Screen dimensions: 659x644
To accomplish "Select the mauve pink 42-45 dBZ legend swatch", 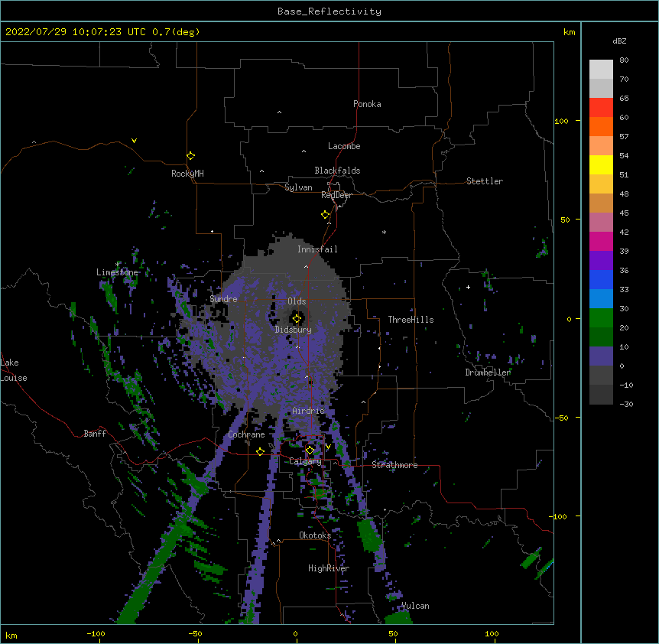I will pos(601,222).
